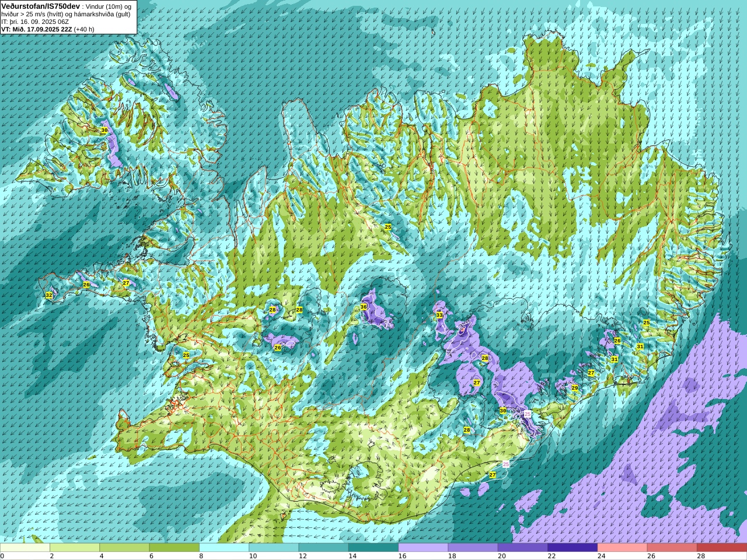Click the legend scale label '26'

[651, 556]
